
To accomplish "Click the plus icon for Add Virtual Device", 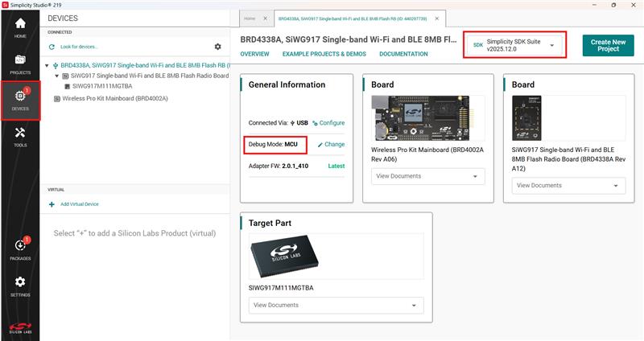I will (x=52, y=204).
